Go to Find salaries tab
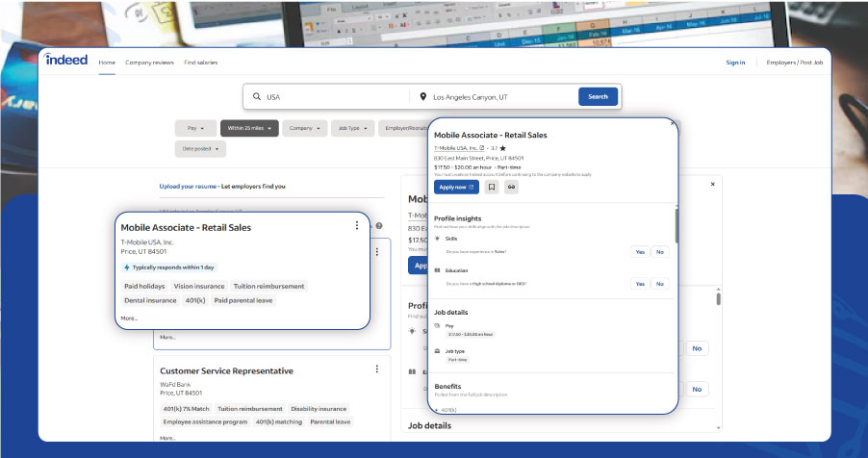The height and width of the screenshot is (458, 868). [x=201, y=63]
